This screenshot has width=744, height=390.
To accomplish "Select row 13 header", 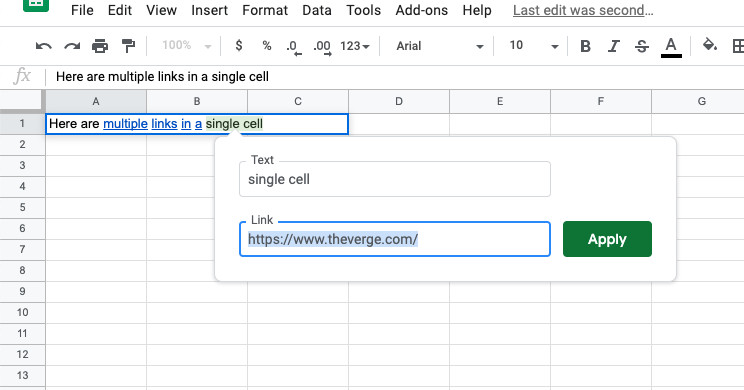I will pyautogui.click(x=22, y=375).
